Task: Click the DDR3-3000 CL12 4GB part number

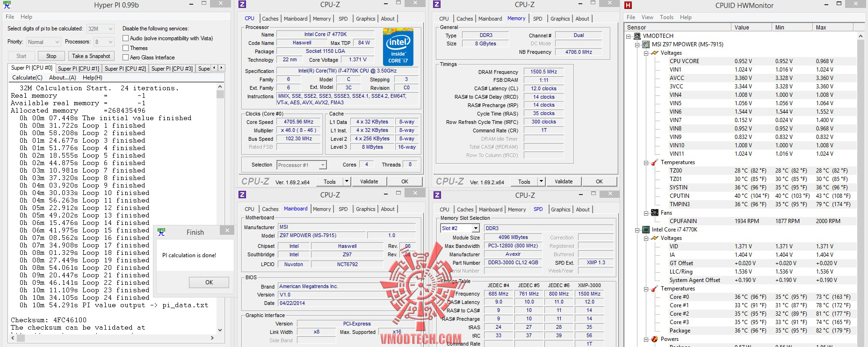Action: tap(513, 262)
